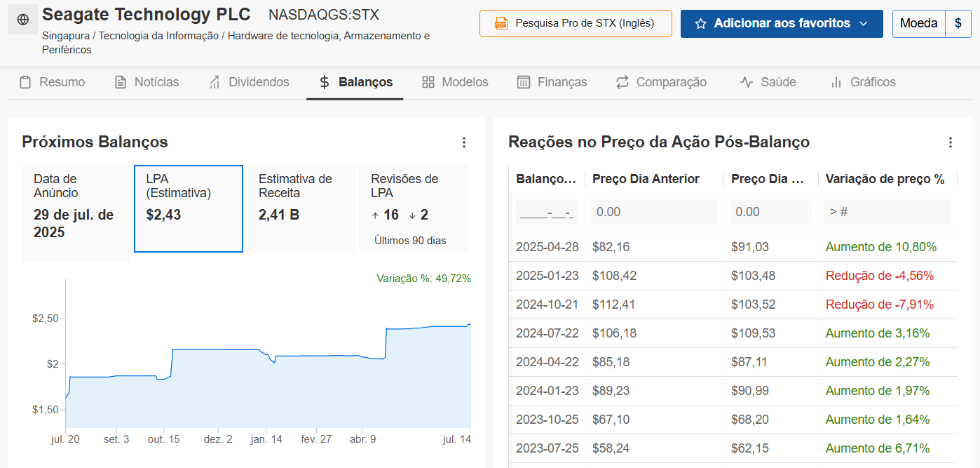The height and width of the screenshot is (468, 980).
Task: Click the 2024-07-22 date cell
Action: tap(547, 333)
